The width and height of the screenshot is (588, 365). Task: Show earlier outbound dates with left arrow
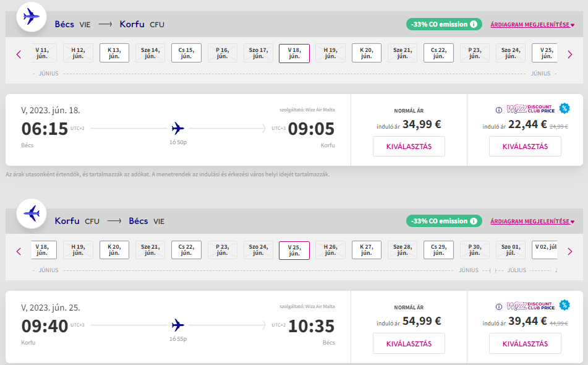pos(19,54)
